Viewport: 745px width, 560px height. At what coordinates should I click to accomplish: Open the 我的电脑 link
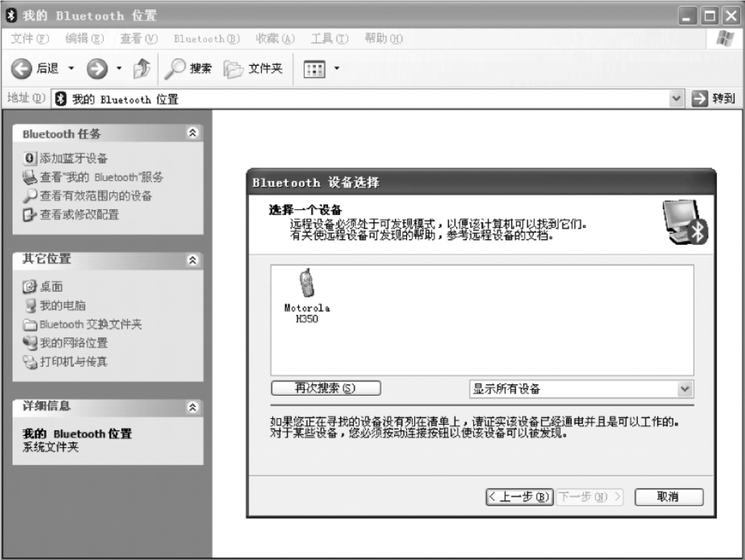pyautogui.click(x=63, y=305)
